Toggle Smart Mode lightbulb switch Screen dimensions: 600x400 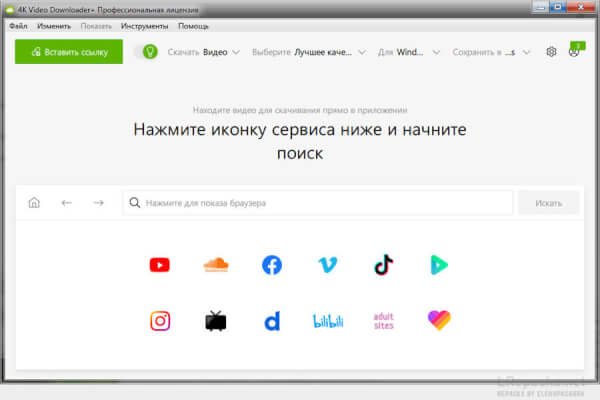[147, 52]
